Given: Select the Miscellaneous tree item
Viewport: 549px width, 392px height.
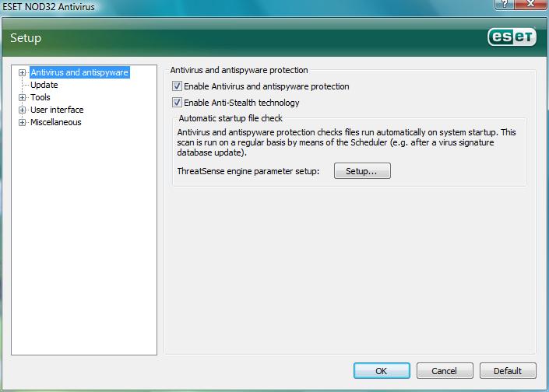Looking at the screenshot, I should [56, 122].
